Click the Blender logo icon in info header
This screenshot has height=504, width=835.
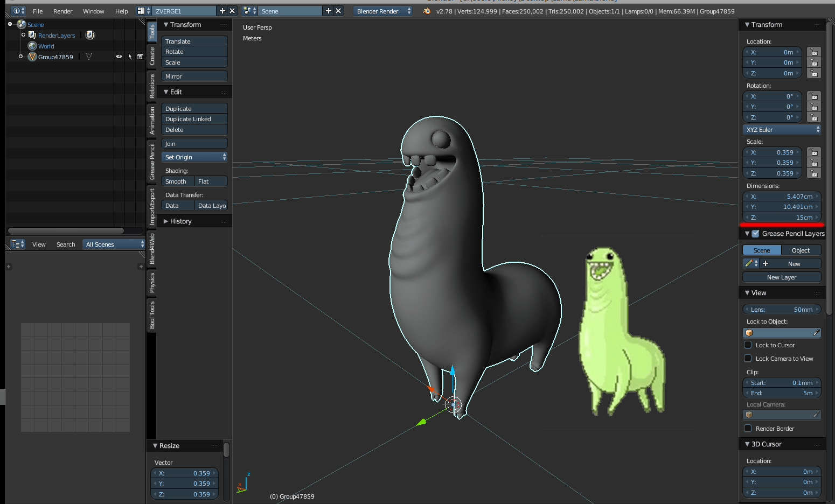427,11
